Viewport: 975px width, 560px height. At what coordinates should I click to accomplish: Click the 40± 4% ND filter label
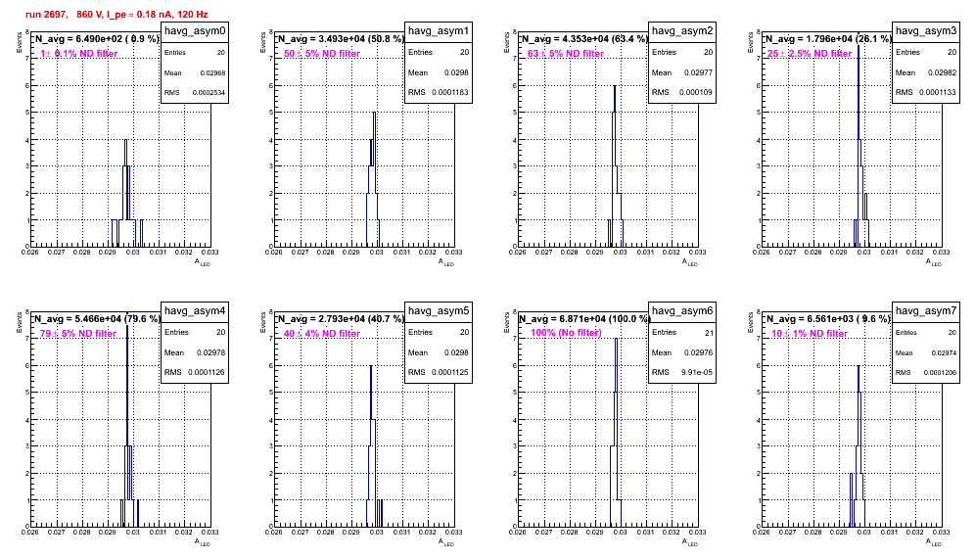[322, 334]
